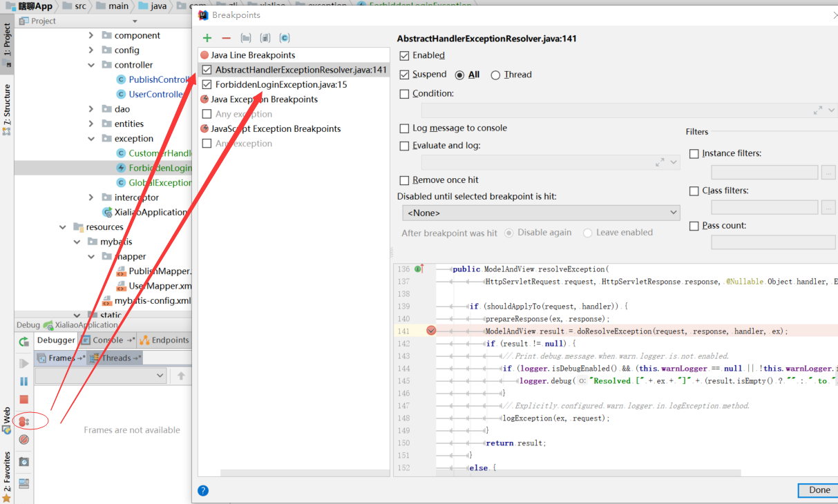
Task: Collapse the exception folder
Action: [91, 139]
